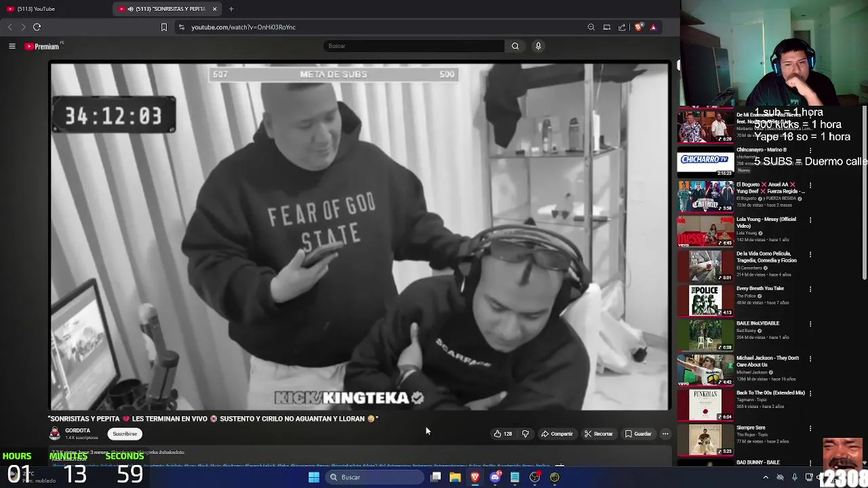Mute the tab via its speaker icon
Screen dimensions: 868x488
pyautogui.click(x=130, y=9)
